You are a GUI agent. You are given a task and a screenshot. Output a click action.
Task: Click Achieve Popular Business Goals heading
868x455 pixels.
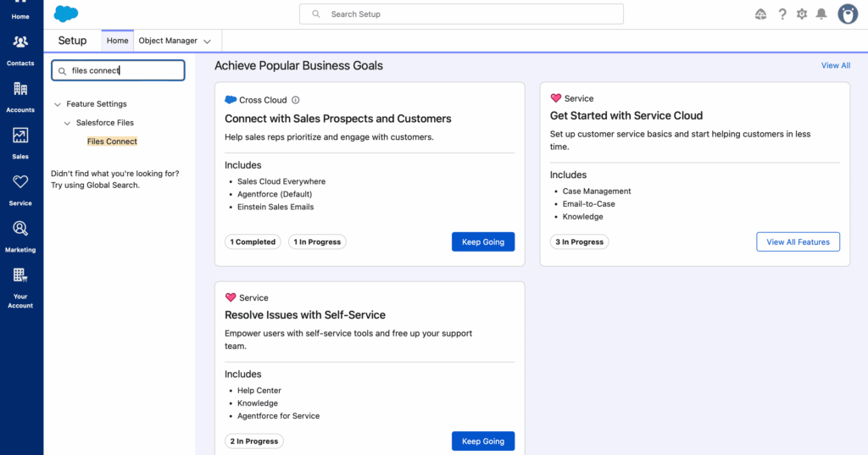coord(298,65)
